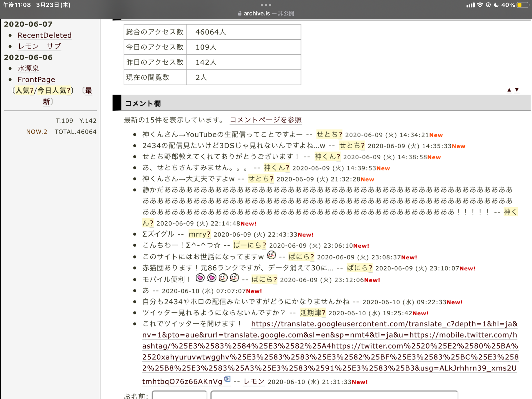532x399 pixels.
Task: Click the smiley emoji after お世話になってますw
Action: (x=272, y=255)
